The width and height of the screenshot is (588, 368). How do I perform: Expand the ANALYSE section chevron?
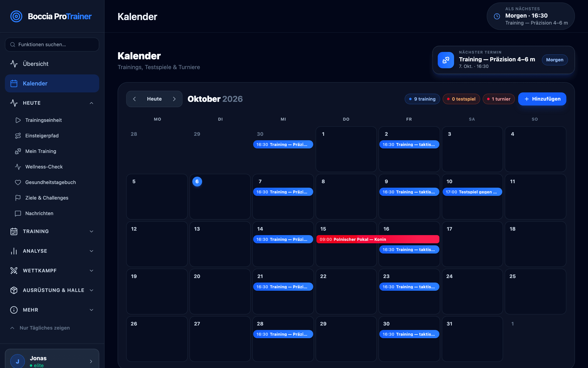tap(91, 251)
